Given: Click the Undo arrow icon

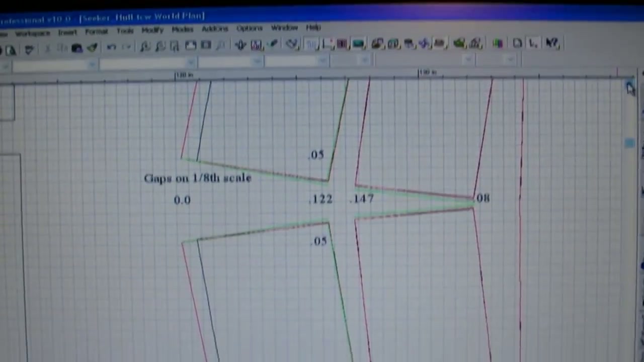Looking at the screenshot, I should (x=111, y=48).
